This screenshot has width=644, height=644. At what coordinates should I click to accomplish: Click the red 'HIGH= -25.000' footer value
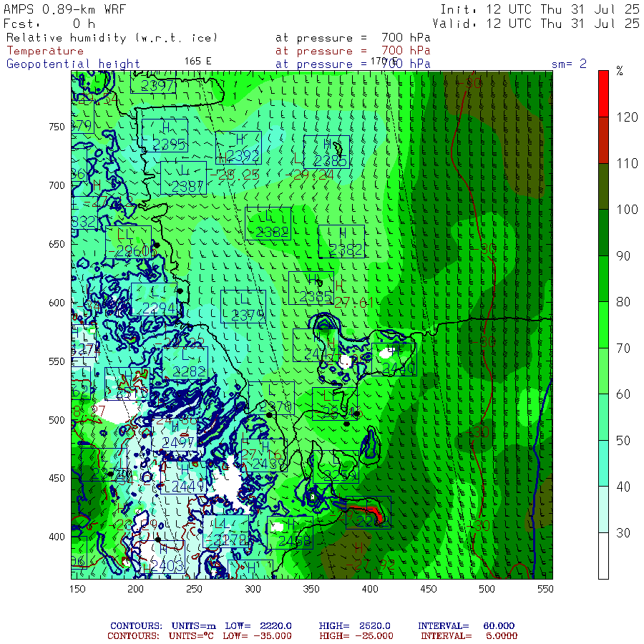(356, 636)
